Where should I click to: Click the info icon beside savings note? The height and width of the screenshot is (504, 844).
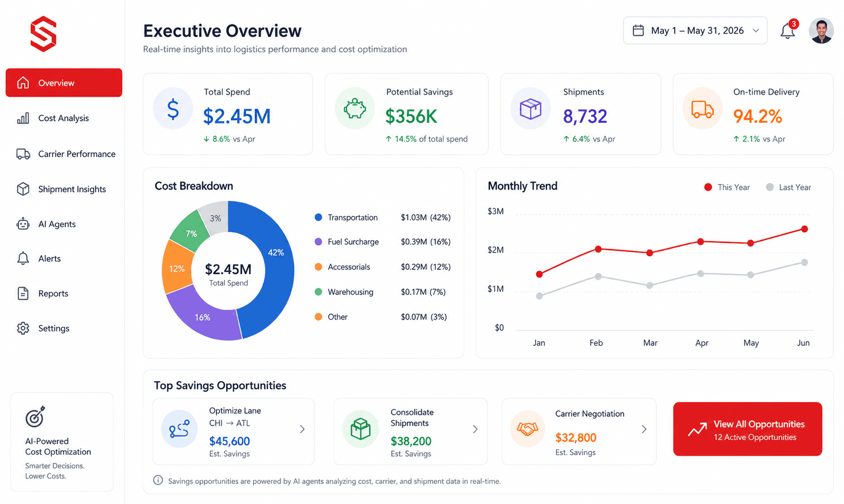158,480
